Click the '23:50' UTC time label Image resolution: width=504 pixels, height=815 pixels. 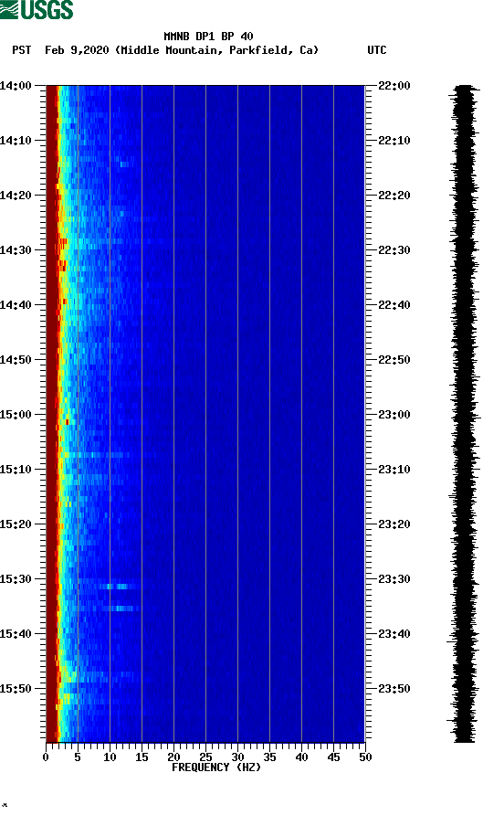coord(394,689)
